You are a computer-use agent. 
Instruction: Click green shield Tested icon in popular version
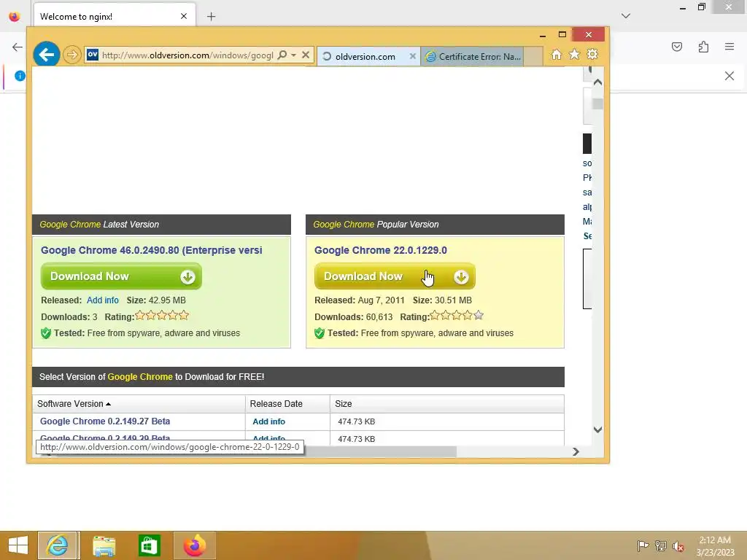(320, 333)
